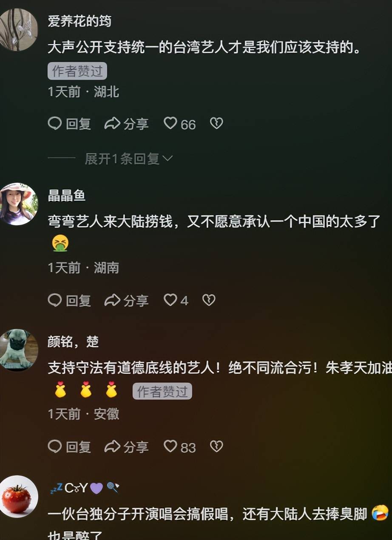Screen dimensions: 392x540
Task: Open the username 颜铭，楚
Action: click(x=73, y=341)
